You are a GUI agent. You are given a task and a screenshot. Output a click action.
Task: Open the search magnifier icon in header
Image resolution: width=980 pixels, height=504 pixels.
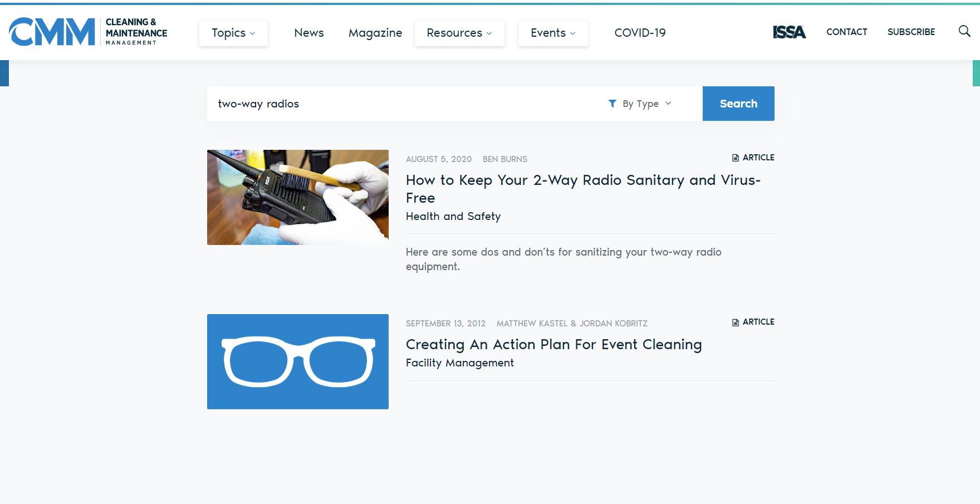coord(964,31)
